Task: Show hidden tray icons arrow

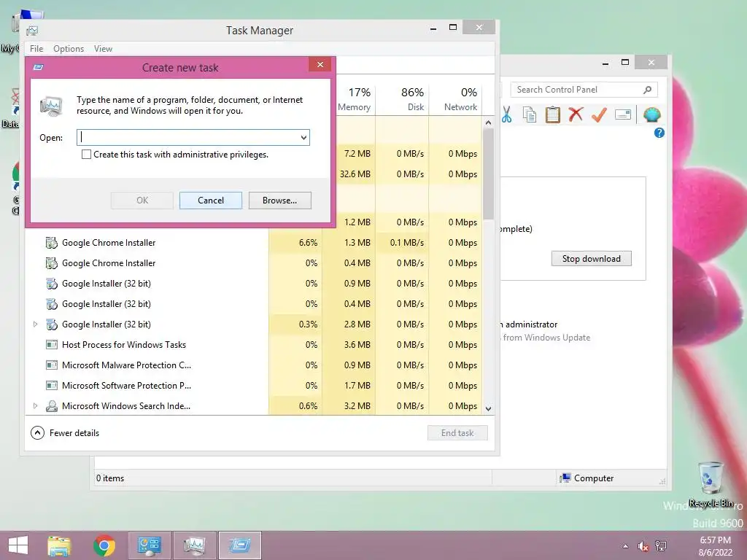Action: tap(625, 546)
